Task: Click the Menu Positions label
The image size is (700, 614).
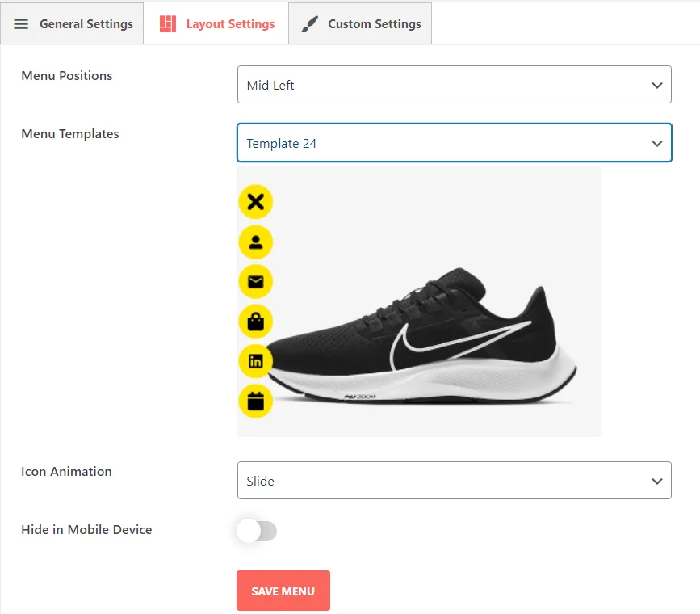Action: [66, 75]
